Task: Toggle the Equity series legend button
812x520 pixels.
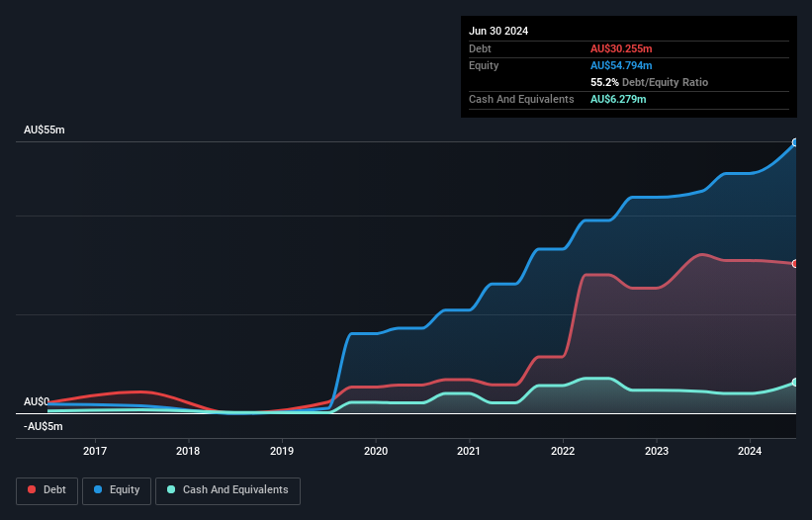Action: point(117,490)
